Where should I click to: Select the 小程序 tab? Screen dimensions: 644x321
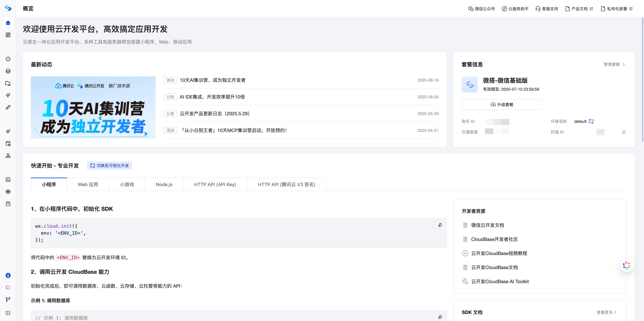[49, 184]
